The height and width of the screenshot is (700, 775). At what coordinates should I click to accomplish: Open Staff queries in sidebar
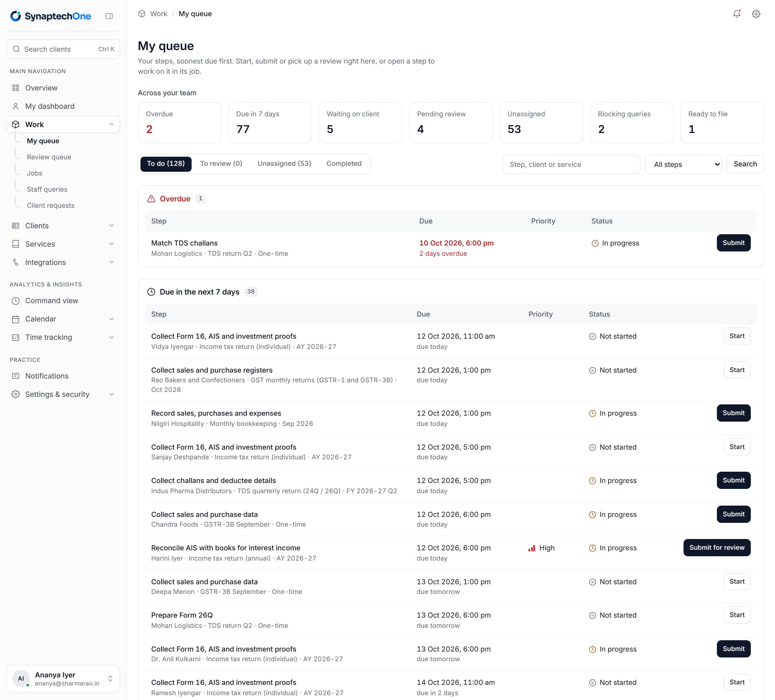tap(47, 190)
